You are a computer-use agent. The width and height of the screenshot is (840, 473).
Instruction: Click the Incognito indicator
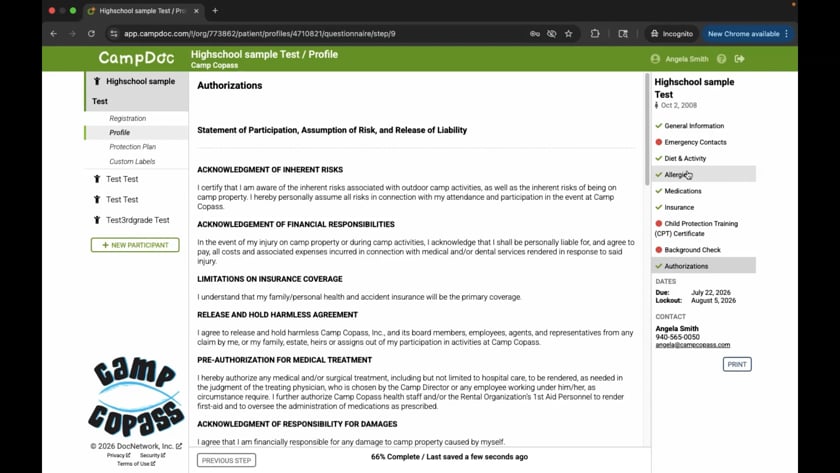(x=672, y=34)
